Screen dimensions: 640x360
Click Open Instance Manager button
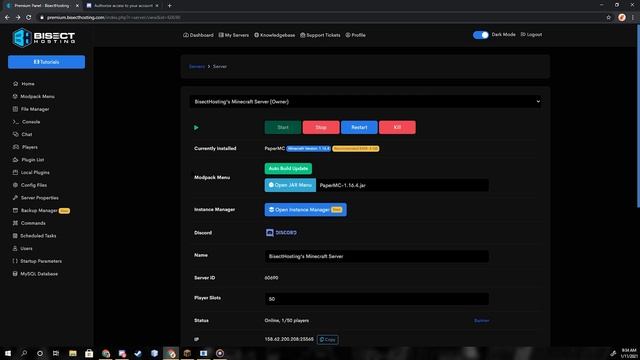click(x=305, y=210)
